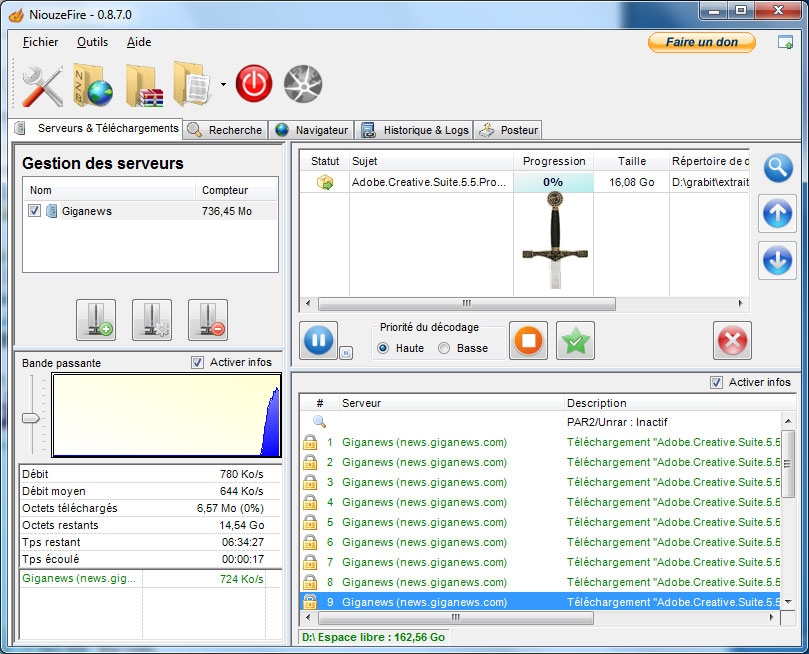Open the Outils menu

(92, 42)
